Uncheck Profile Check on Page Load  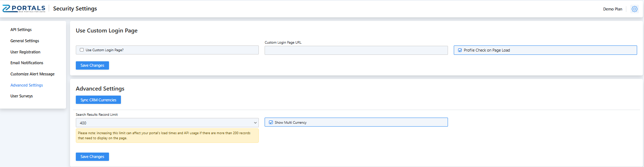(x=460, y=50)
